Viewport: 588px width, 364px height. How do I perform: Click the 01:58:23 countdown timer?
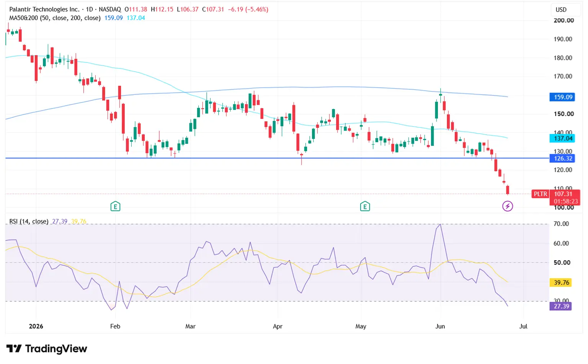point(566,201)
